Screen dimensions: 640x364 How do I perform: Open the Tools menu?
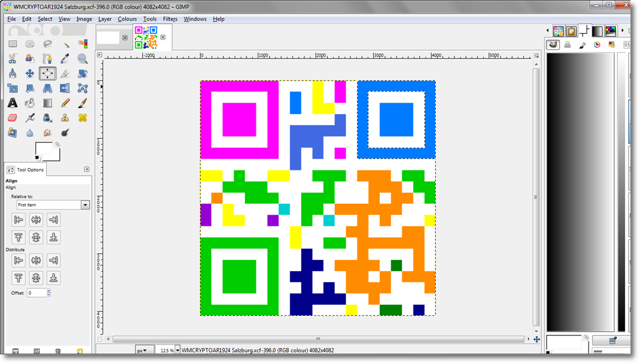(150, 19)
